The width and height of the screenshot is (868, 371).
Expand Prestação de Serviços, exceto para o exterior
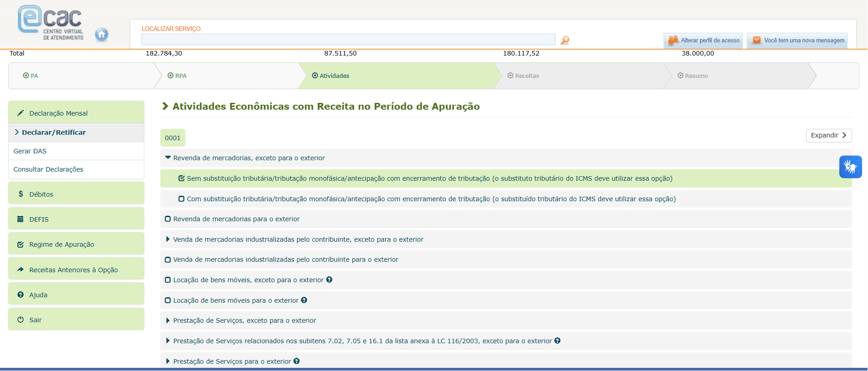click(x=168, y=320)
